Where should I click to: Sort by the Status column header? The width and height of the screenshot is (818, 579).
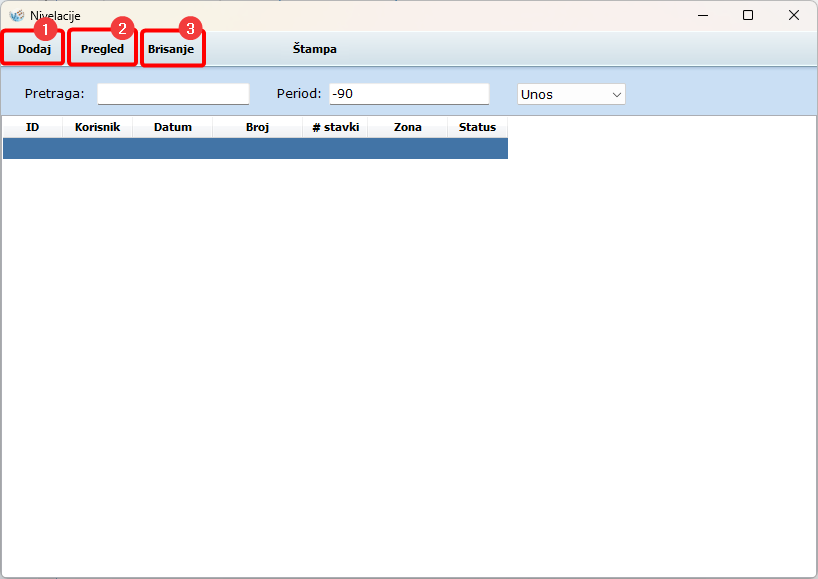[x=477, y=127]
